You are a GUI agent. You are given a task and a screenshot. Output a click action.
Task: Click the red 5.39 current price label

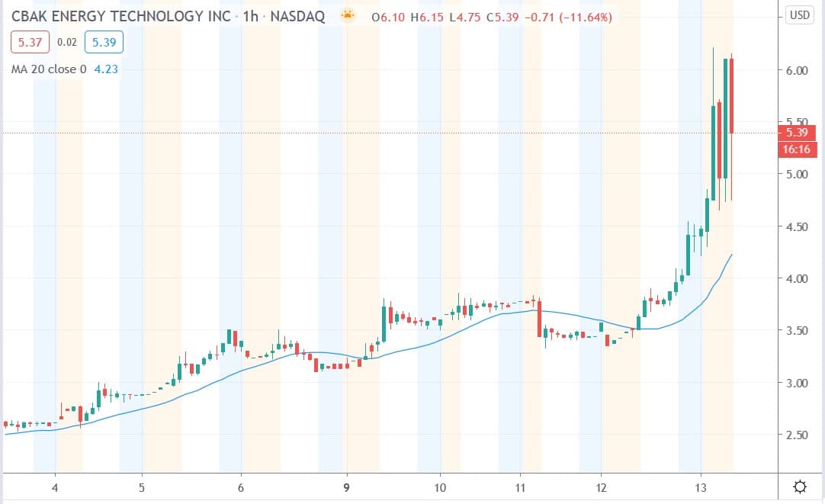point(798,133)
